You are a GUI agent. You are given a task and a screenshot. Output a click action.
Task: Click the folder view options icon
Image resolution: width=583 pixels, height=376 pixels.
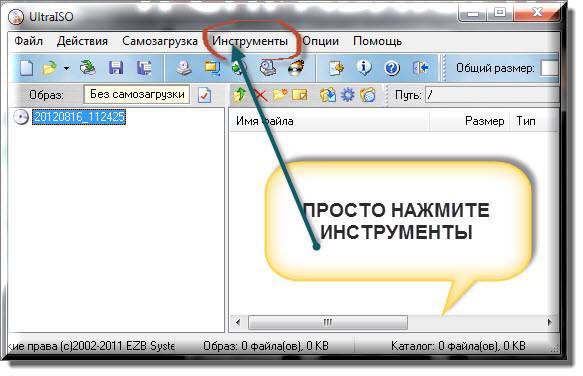tap(368, 95)
